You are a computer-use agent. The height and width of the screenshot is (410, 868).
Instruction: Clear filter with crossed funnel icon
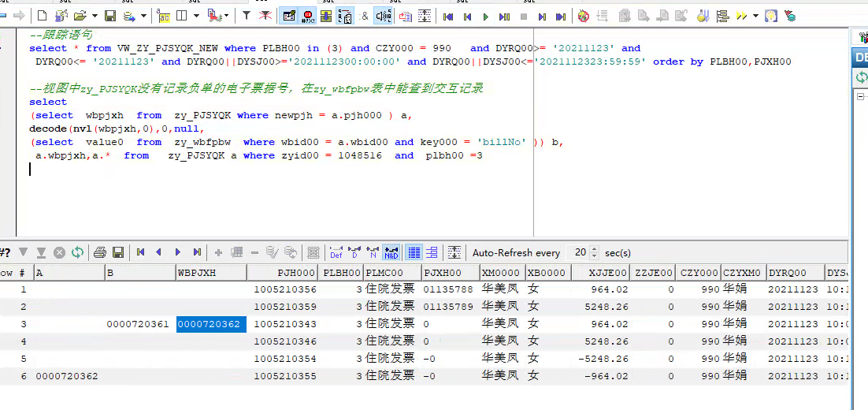265,16
